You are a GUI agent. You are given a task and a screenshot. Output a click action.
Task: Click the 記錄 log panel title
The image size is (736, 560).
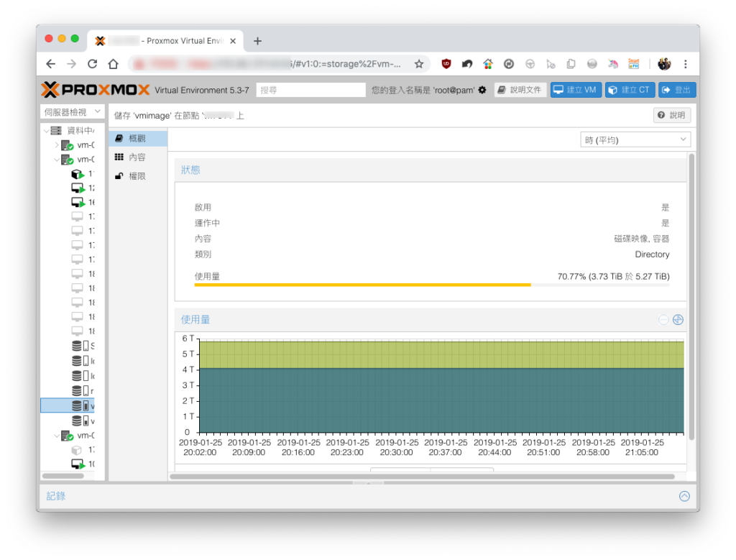(56, 496)
